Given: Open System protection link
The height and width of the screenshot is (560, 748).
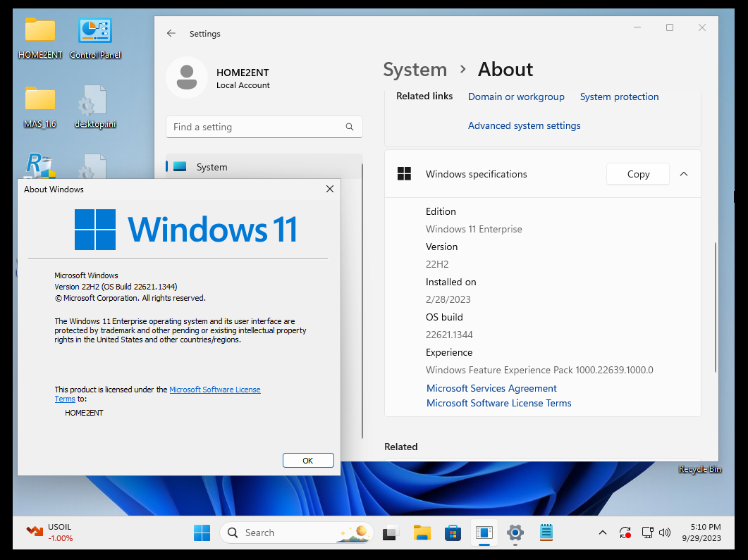Looking at the screenshot, I should coord(619,97).
